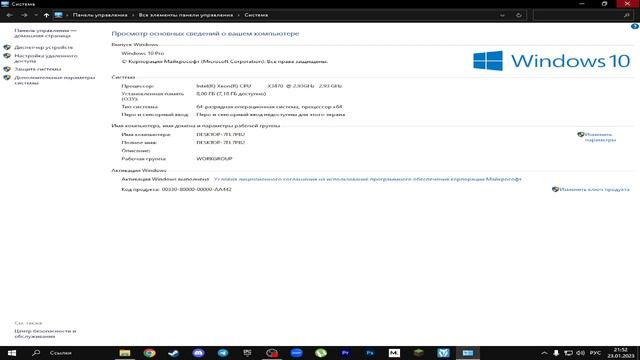The image size is (640, 360).
Task: Open the Microsoft license terms link
Action: coord(368,179)
